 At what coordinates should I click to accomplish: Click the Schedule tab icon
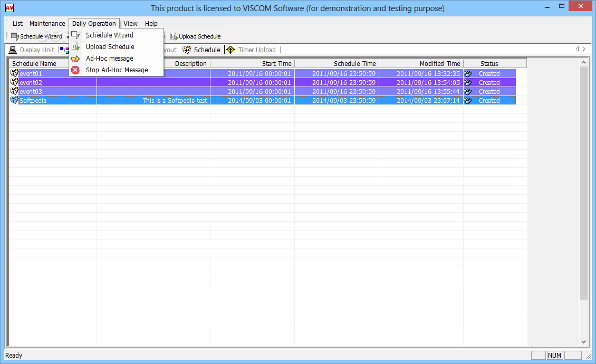click(x=187, y=50)
